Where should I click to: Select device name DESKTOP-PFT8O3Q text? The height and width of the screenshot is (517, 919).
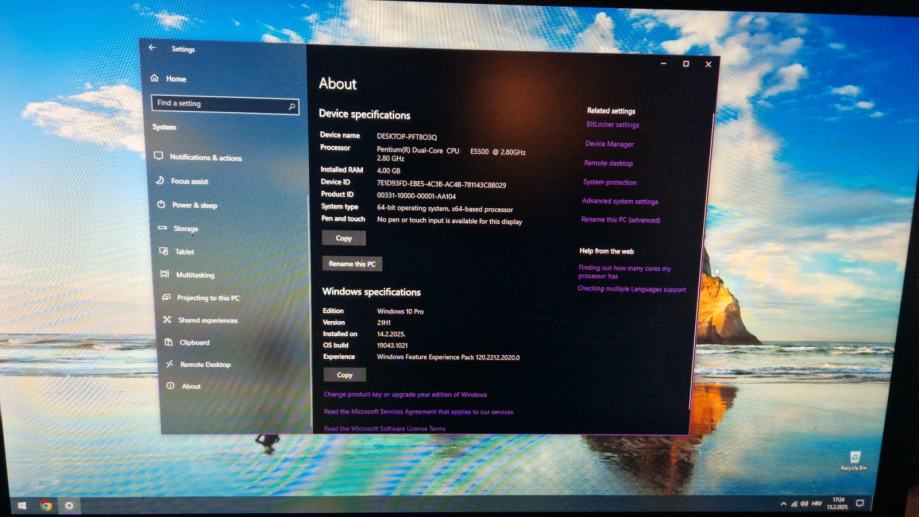[x=407, y=137]
